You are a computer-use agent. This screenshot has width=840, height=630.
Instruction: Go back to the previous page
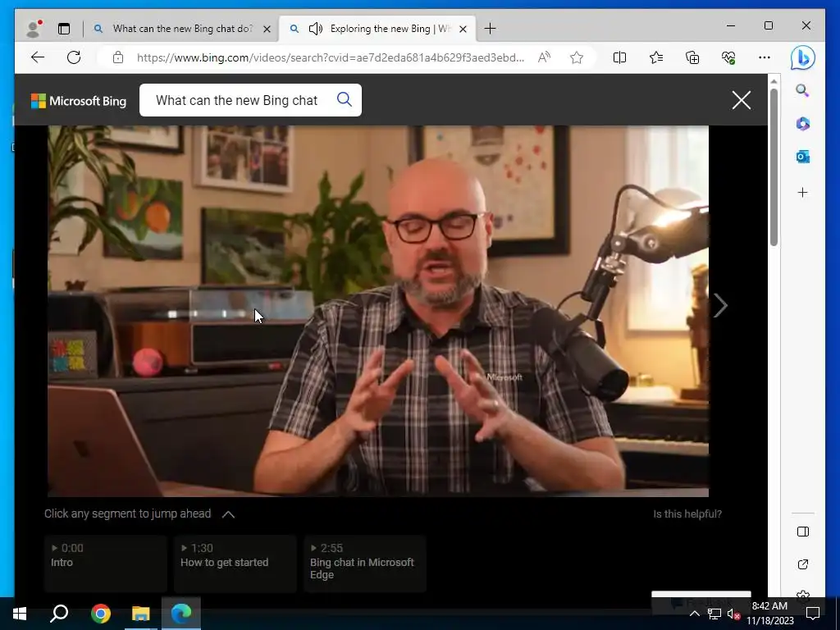(38, 57)
